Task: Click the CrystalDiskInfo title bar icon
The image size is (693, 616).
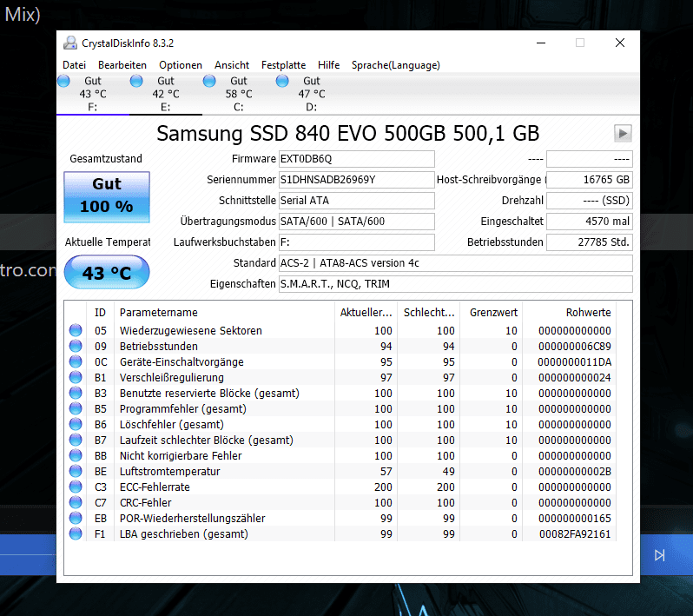Action: (x=69, y=43)
